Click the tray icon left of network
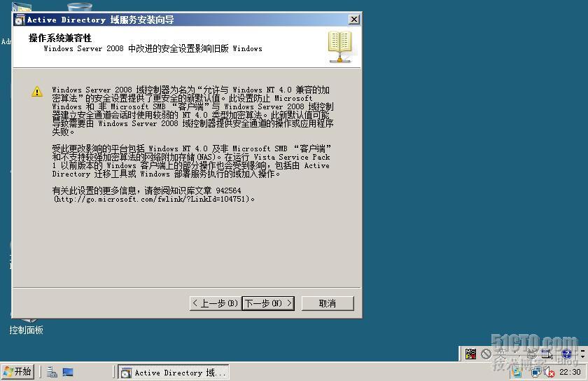This screenshot has width=588, height=381. [517, 372]
